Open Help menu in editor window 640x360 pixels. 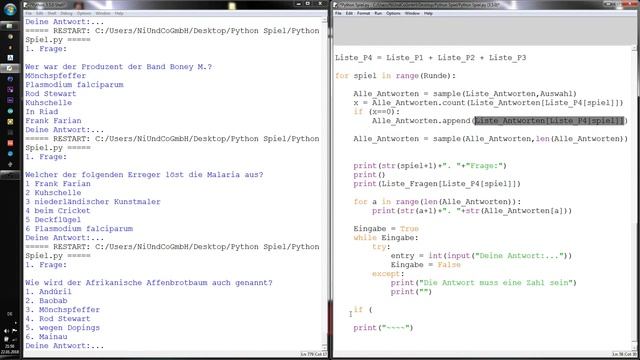[428, 13]
